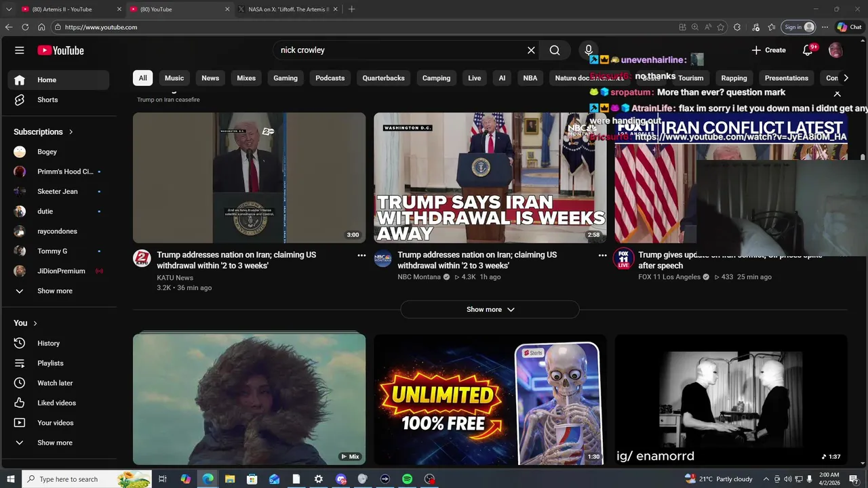The image size is (868, 488).
Task: Click the browser address bar URL
Action: click(101, 27)
